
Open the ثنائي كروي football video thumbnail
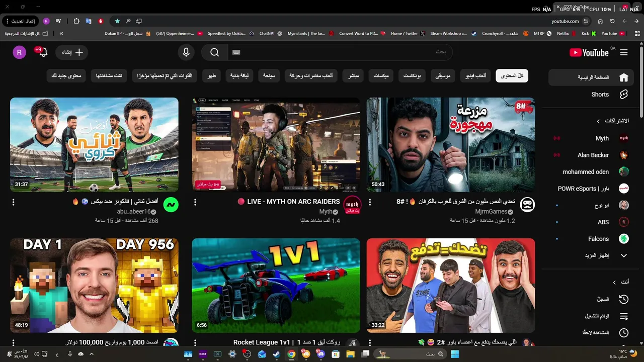[x=94, y=145]
